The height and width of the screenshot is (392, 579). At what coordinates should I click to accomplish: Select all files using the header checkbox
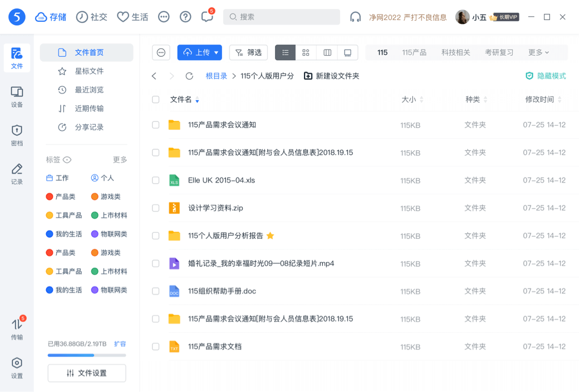click(156, 100)
